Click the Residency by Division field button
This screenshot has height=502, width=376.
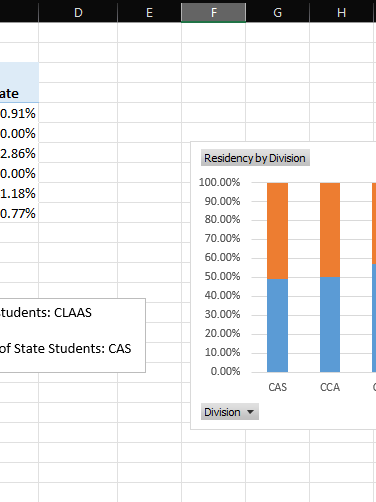(x=255, y=158)
